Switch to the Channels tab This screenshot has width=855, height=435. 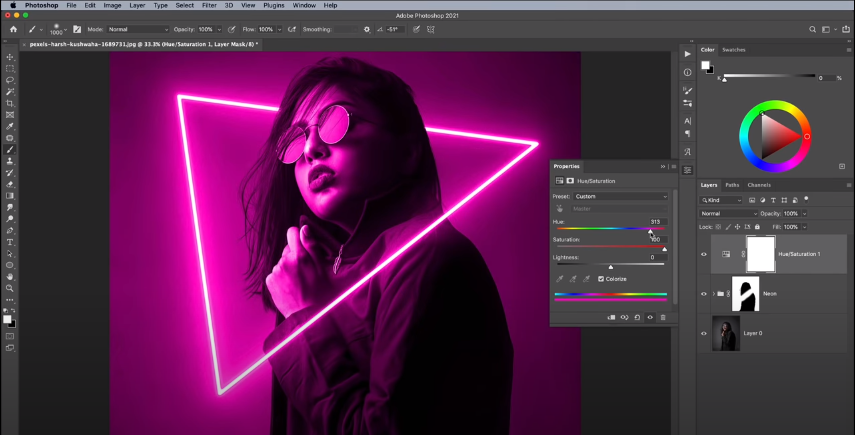[759, 185]
